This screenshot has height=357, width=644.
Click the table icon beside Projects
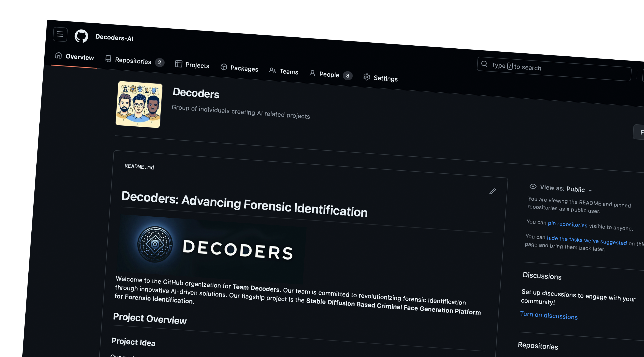coord(179,64)
